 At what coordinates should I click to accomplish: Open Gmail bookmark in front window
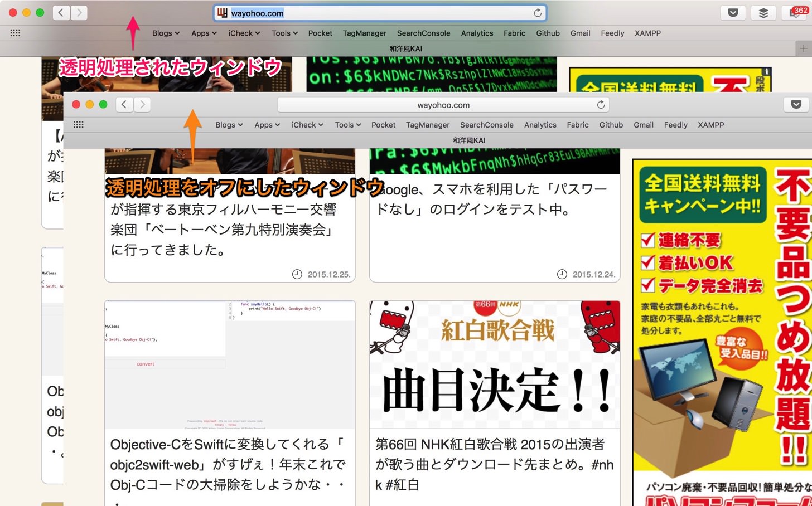pos(643,125)
